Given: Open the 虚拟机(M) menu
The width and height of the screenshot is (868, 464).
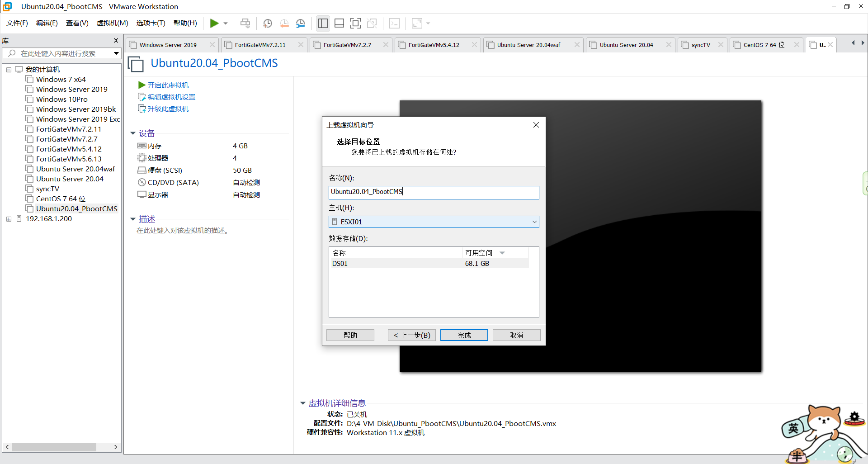Looking at the screenshot, I should (113, 23).
